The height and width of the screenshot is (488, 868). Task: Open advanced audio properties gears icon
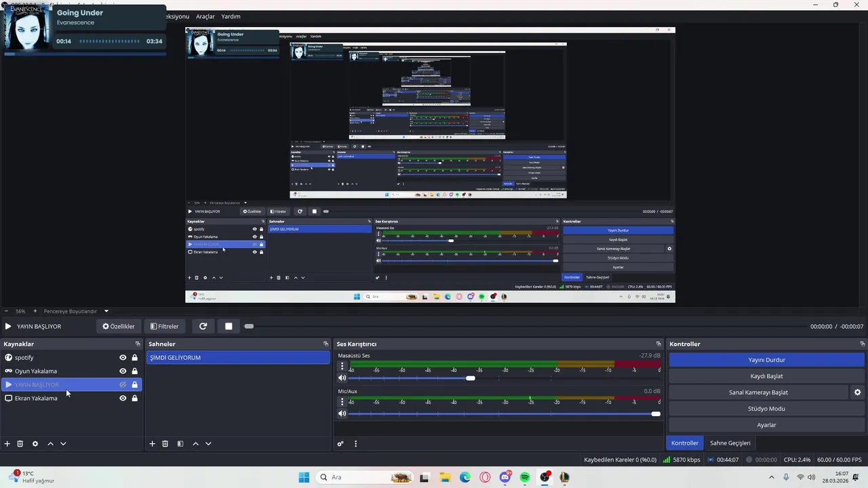[340, 444]
